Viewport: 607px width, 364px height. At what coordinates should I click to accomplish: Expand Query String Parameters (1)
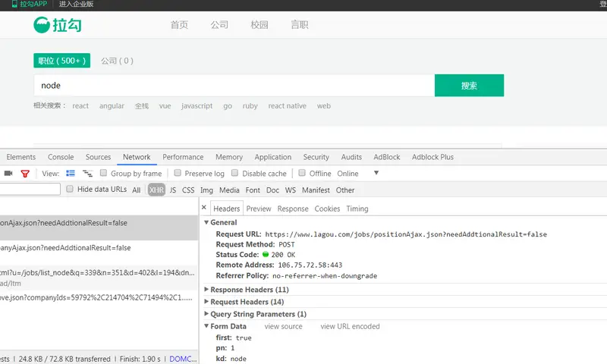pyautogui.click(x=206, y=314)
